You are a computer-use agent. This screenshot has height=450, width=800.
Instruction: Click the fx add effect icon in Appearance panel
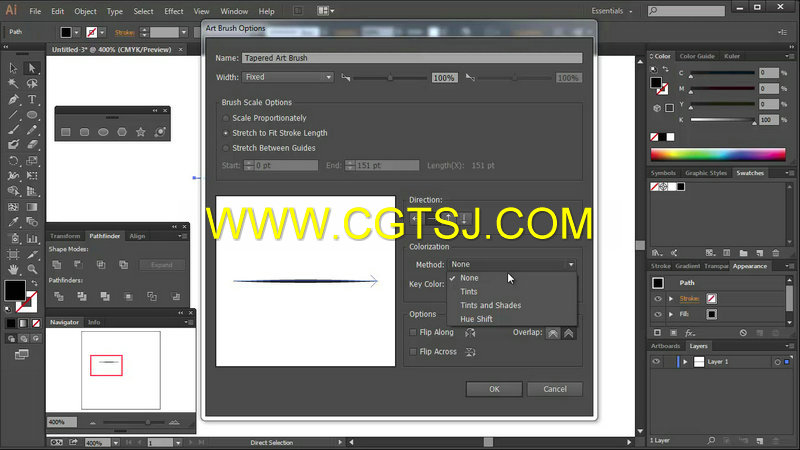[690, 333]
